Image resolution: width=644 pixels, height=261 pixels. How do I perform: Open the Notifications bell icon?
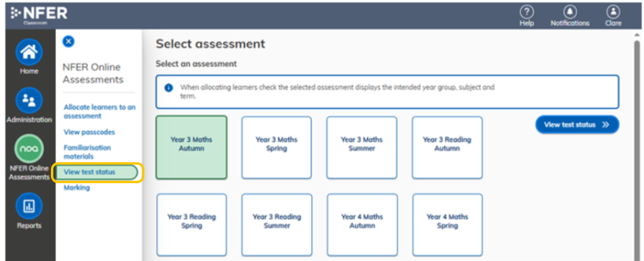(570, 11)
